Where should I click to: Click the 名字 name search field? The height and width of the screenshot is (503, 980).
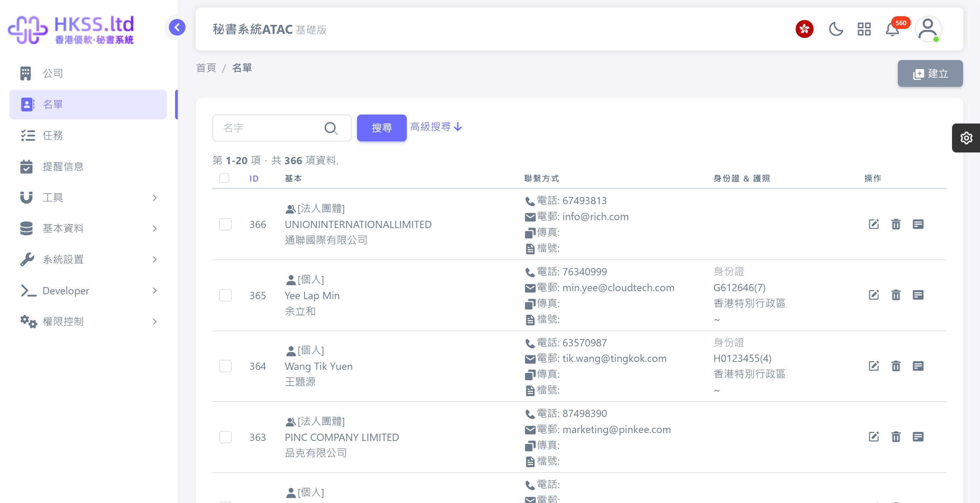[x=282, y=128]
